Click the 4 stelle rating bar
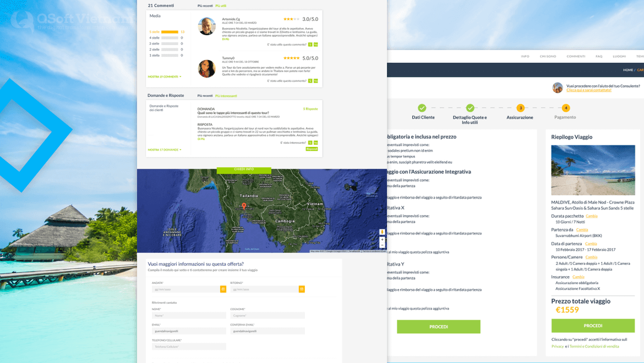This screenshot has width=644, height=363. point(170,38)
